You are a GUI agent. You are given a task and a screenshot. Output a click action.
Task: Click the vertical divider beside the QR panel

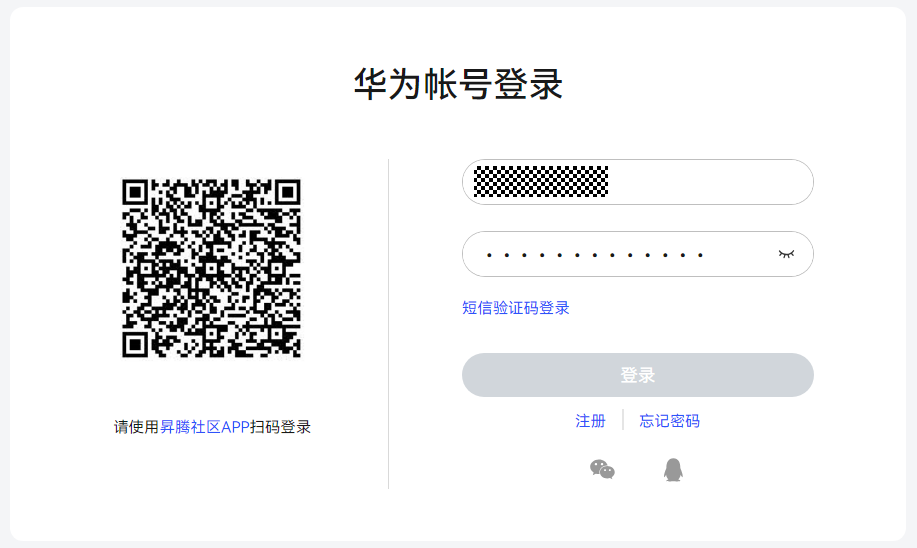[388, 323]
